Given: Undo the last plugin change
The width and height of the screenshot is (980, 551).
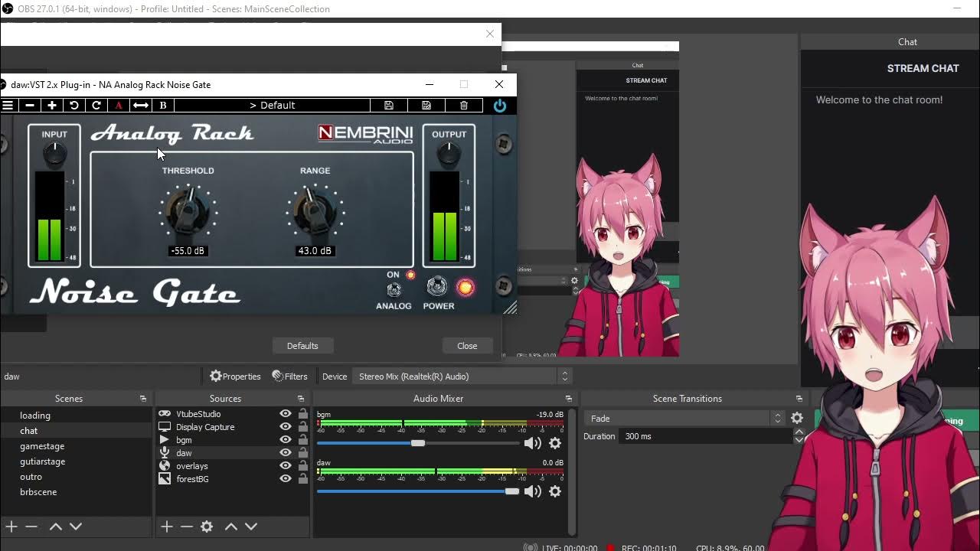Looking at the screenshot, I should (x=74, y=106).
